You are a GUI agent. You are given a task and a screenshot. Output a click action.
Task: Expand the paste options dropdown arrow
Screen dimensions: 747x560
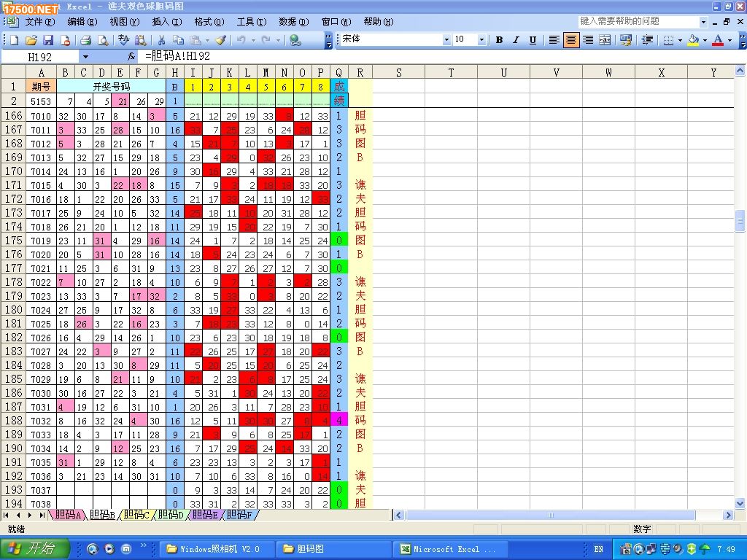coord(207,41)
